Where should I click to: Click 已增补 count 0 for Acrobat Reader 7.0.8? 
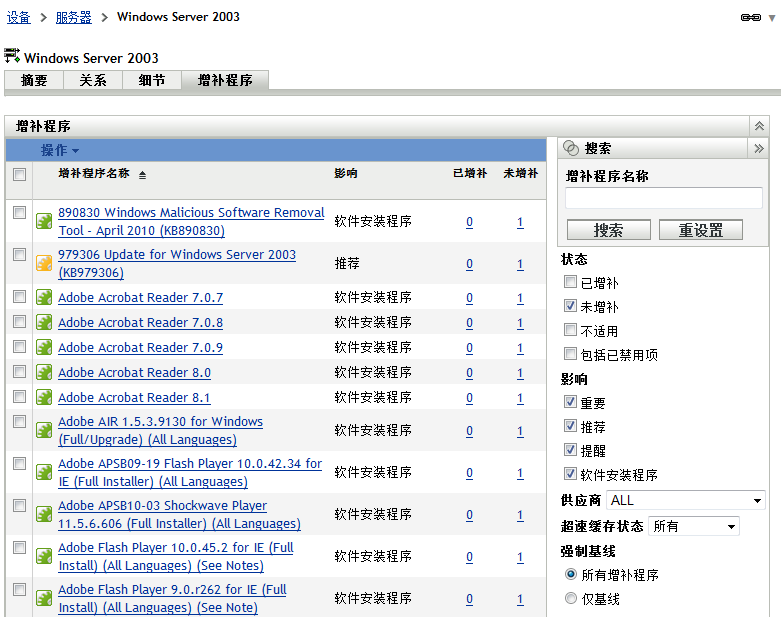pyautogui.click(x=469, y=323)
